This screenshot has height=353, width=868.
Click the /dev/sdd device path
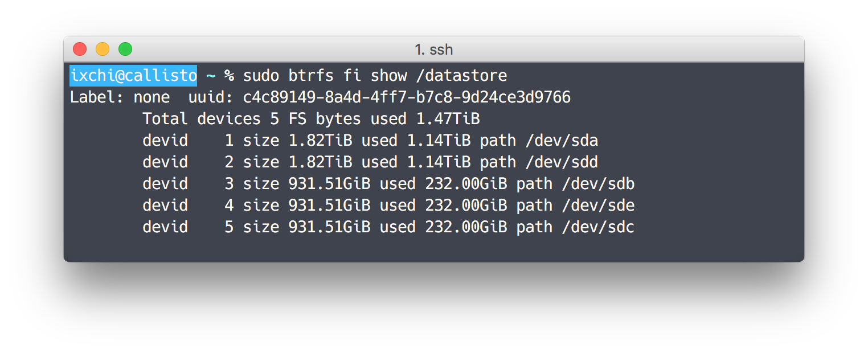coord(562,162)
